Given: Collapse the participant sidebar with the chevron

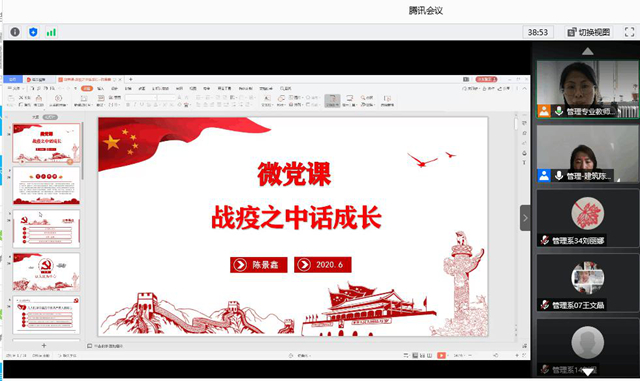Looking at the screenshot, I should (x=525, y=218).
